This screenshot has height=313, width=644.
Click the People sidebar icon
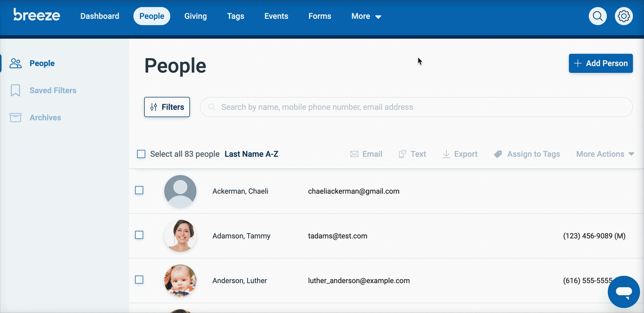tap(16, 63)
